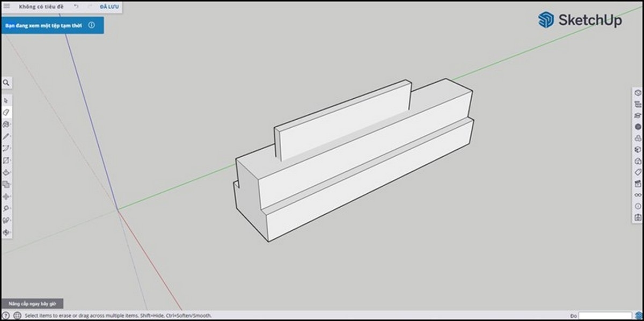Open the 3D Warehouse box panel icon
The height and width of the screenshot is (321, 644).
click(x=638, y=150)
